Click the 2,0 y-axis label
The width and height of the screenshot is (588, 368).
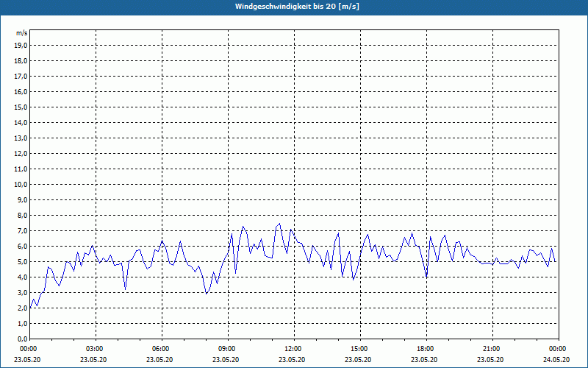22,308
